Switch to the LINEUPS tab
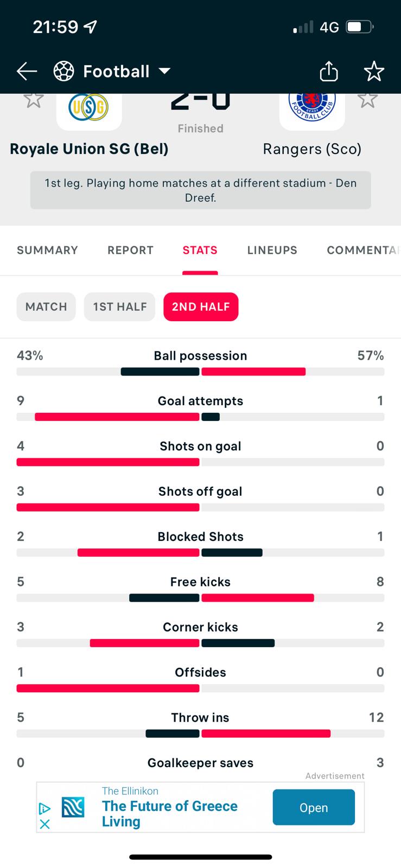 pos(272,250)
